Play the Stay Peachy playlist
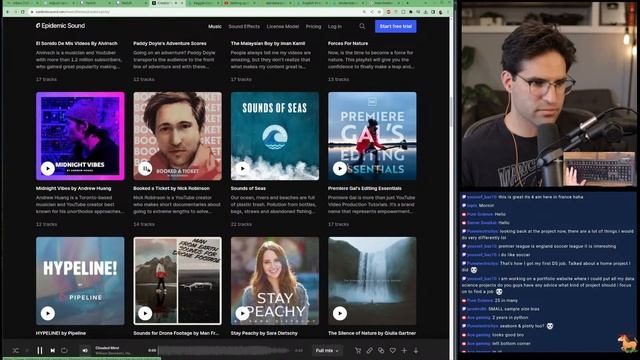The image size is (640, 360). (242, 313)
